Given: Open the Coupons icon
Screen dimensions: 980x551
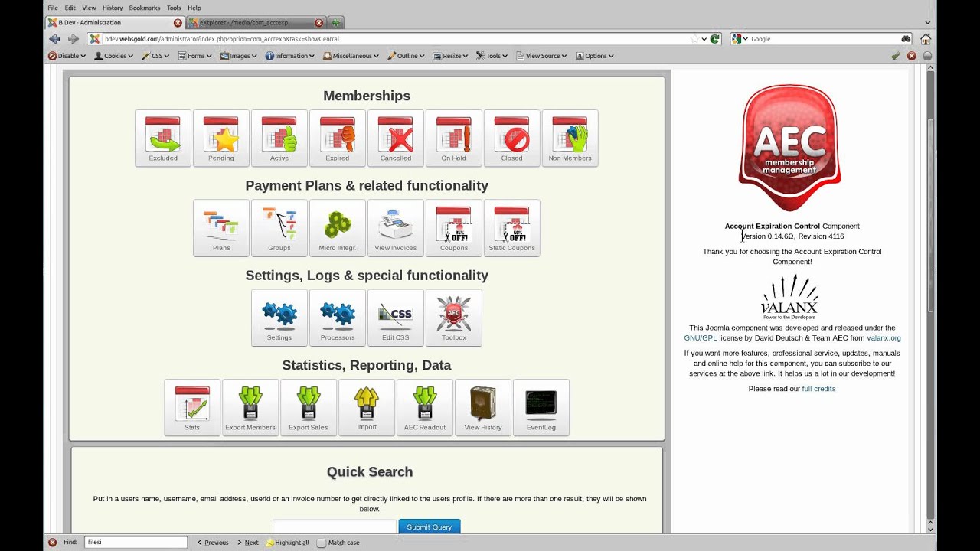Looking at the screenshot, I should 454,228.
